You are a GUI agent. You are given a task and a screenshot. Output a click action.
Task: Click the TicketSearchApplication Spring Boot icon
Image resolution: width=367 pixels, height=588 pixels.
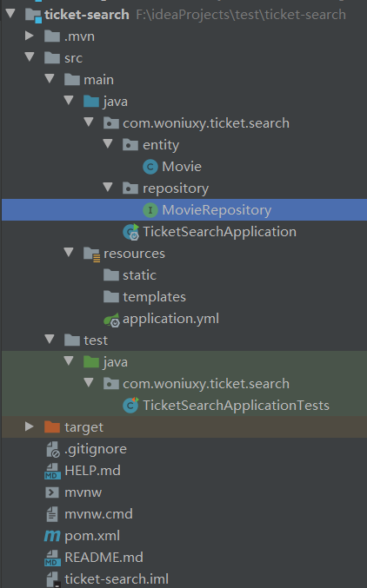[x=131, y=232]
